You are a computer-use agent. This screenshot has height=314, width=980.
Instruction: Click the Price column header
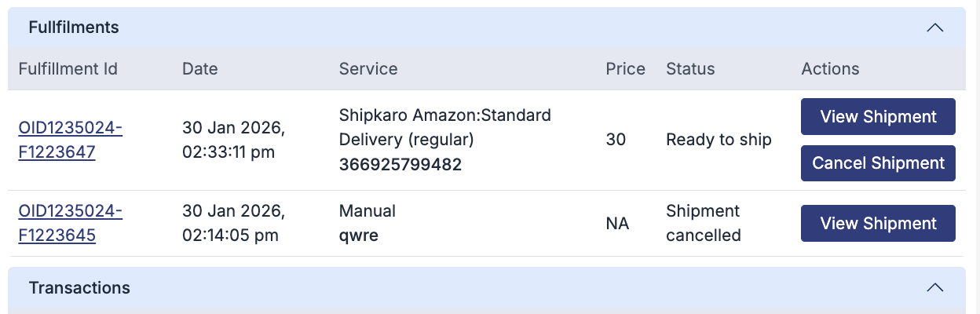pos(625,68)
